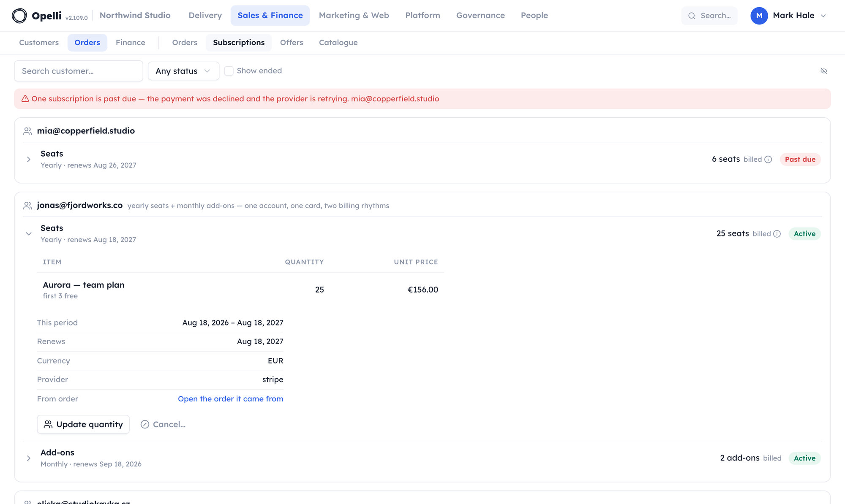Click the €156.00 unit price value
This screenshot has height=504, width=845.
(422, 290)
